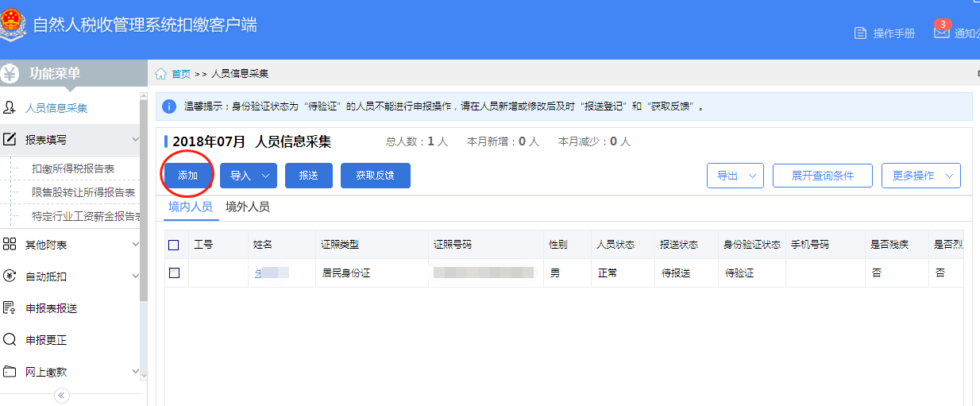Click the 网上缴款 folder icon
The width and height of the screenshot is (980, 406).
coord(10,372)
